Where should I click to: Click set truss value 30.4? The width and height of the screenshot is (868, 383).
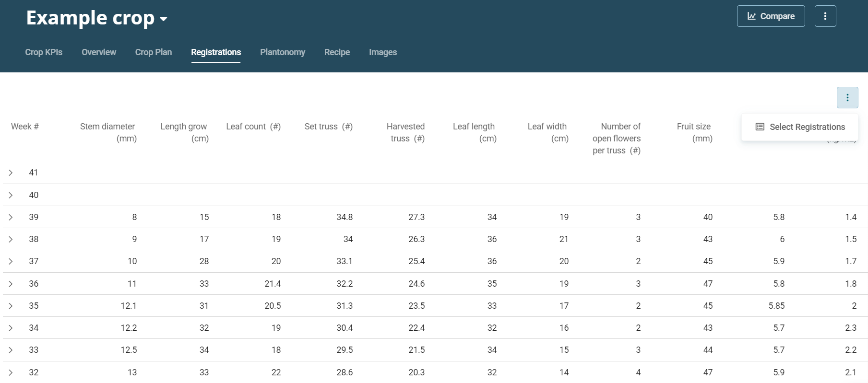[x=345, y=328]
